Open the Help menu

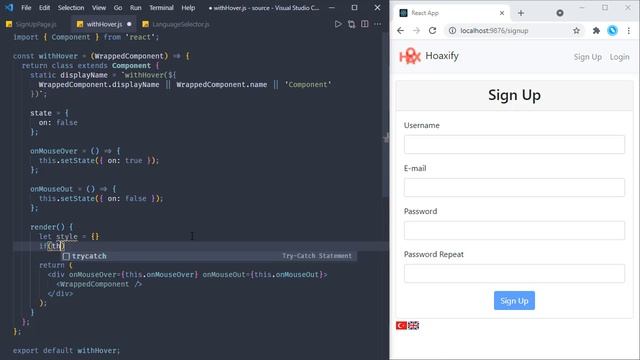(188, 8)
